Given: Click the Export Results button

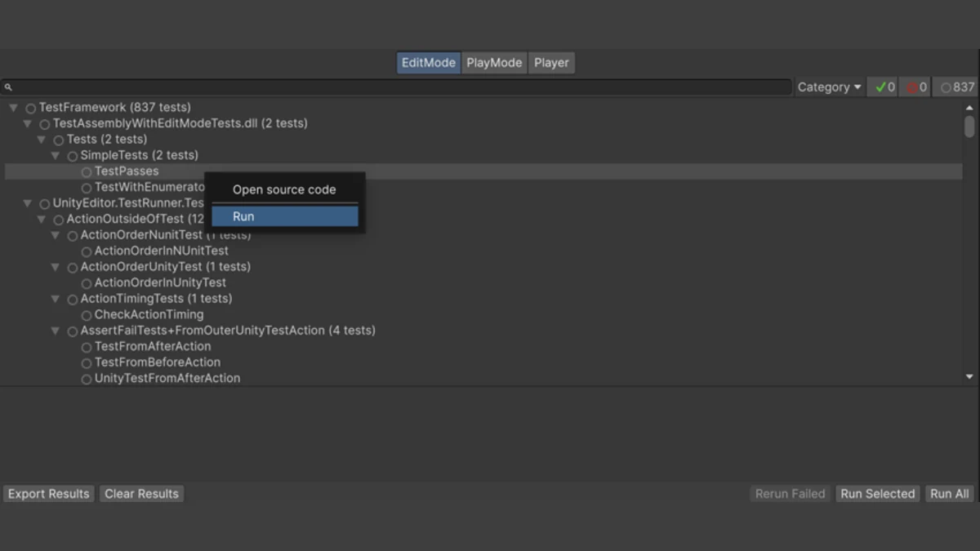Looking at the screenshot, I should (x=49, y=494).
